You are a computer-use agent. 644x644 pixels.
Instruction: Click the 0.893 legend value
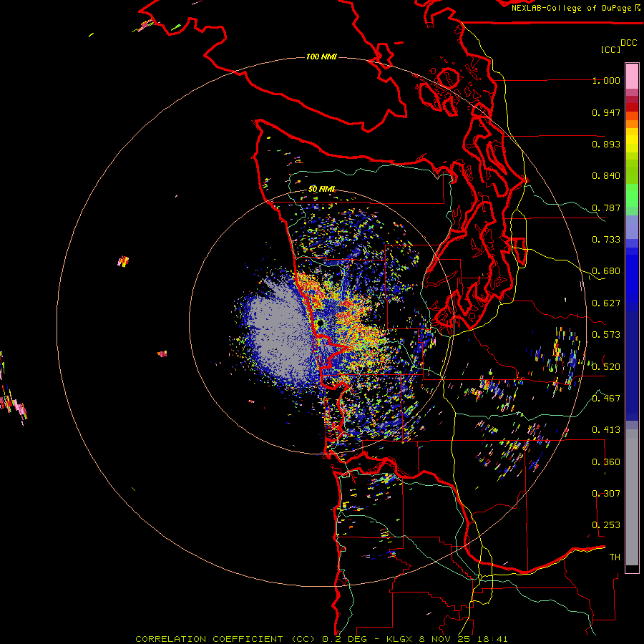click(606, 144)
